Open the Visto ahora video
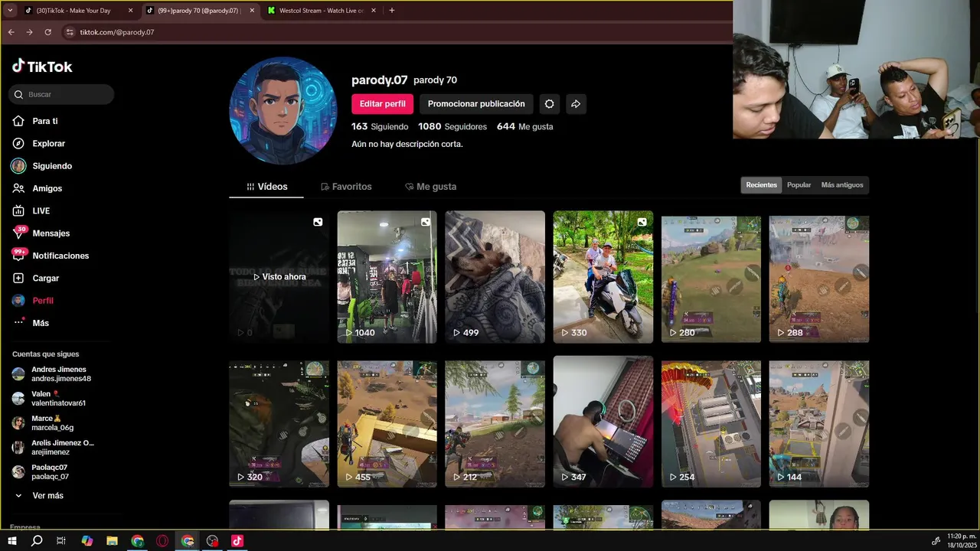 (279, 277)
